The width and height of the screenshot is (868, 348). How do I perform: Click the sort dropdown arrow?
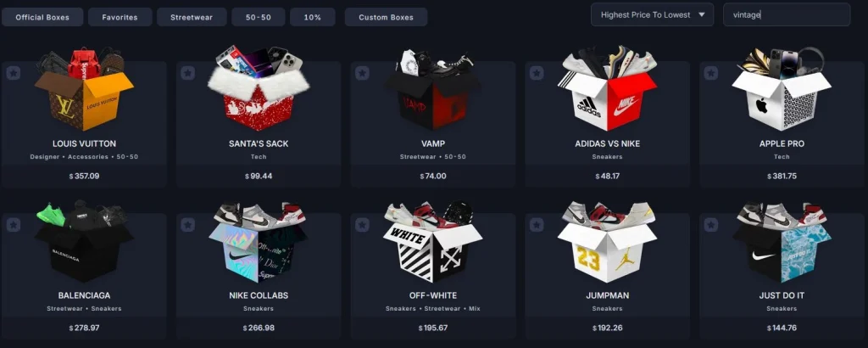coord(702,15)
